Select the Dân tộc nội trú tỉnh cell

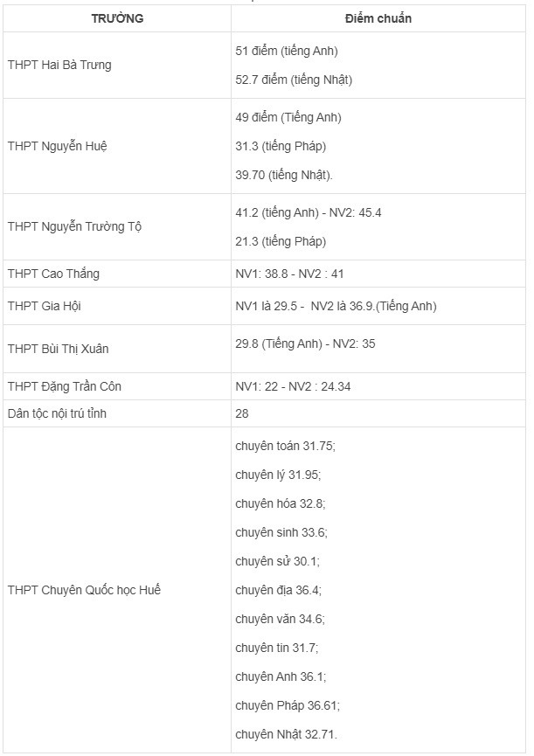(x=63, y=413)
